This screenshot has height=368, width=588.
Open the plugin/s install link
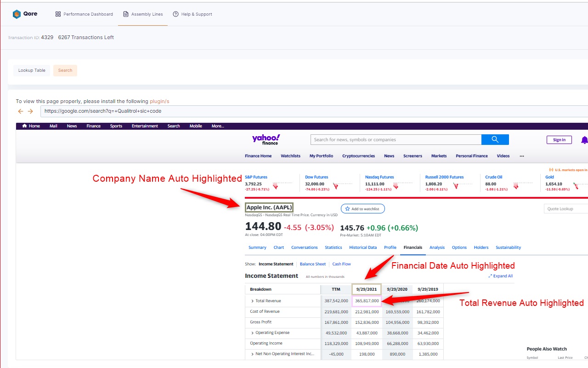coord(159,101)
